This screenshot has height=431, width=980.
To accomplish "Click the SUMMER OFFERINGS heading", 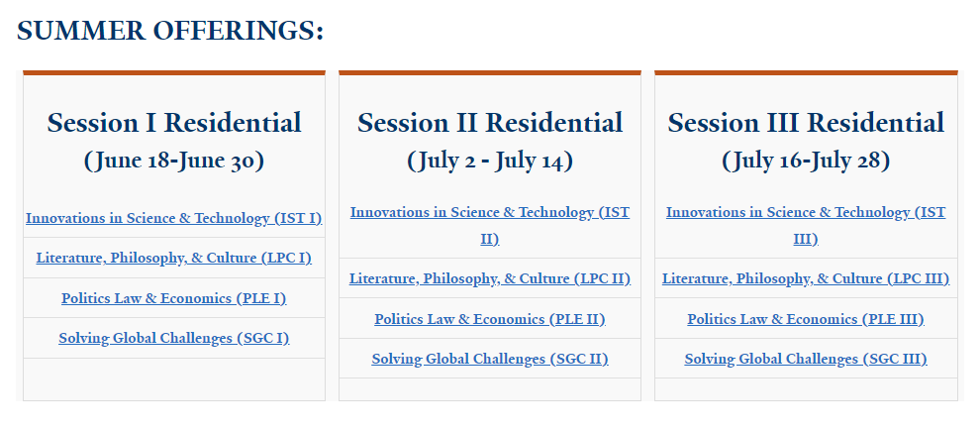I will tap(170, 31).
